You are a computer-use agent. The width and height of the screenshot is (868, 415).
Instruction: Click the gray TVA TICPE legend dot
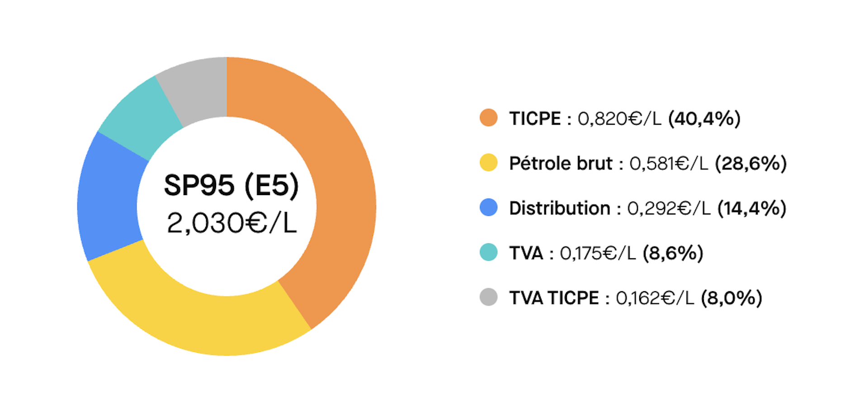(x=488, y=297)
